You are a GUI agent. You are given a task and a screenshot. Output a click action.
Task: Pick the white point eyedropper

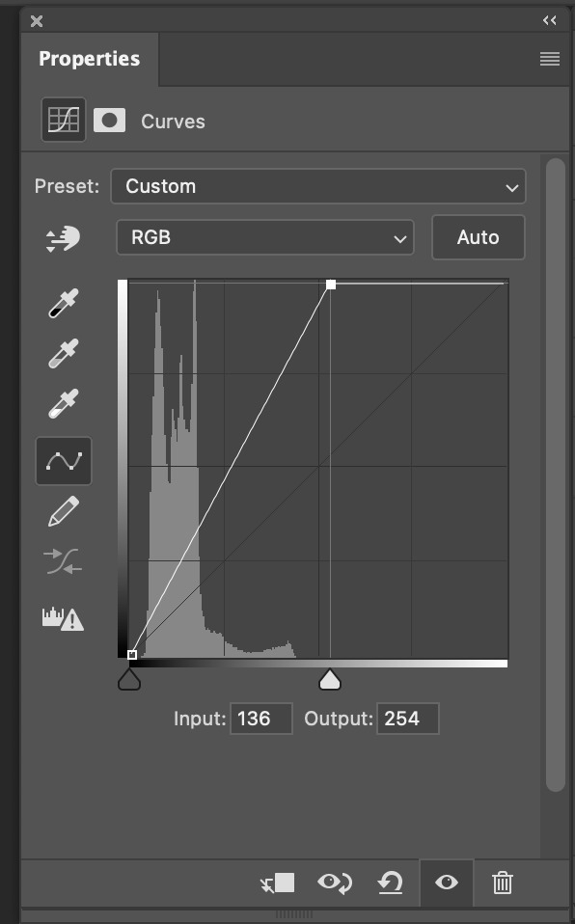[63, 404]
